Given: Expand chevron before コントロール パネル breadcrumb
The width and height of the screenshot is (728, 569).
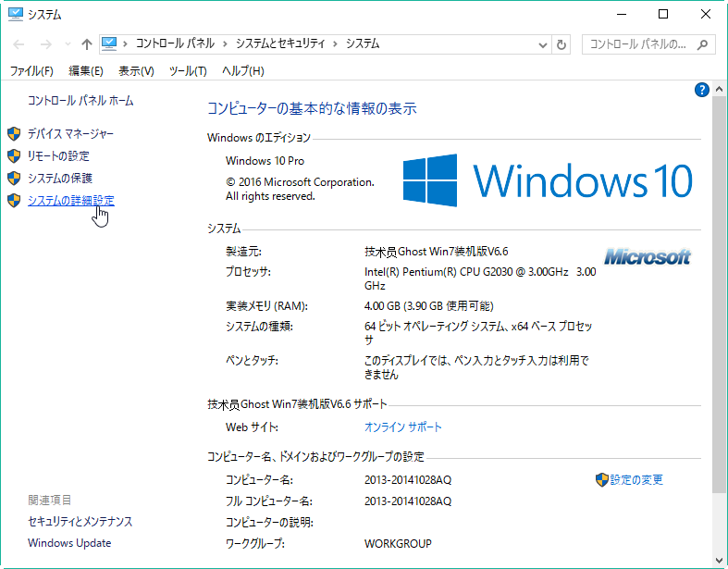Looking at the screenshot, I should 125,44.
